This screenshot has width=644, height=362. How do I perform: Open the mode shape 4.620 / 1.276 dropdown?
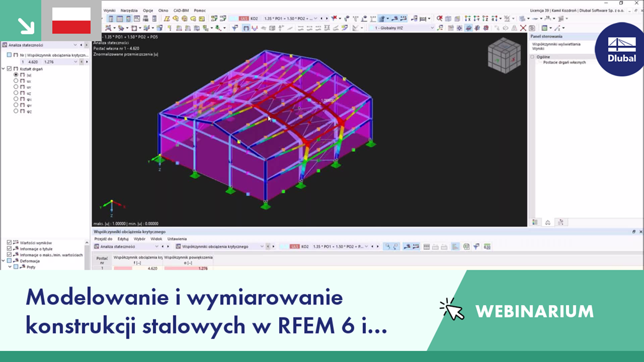[76, 62]
